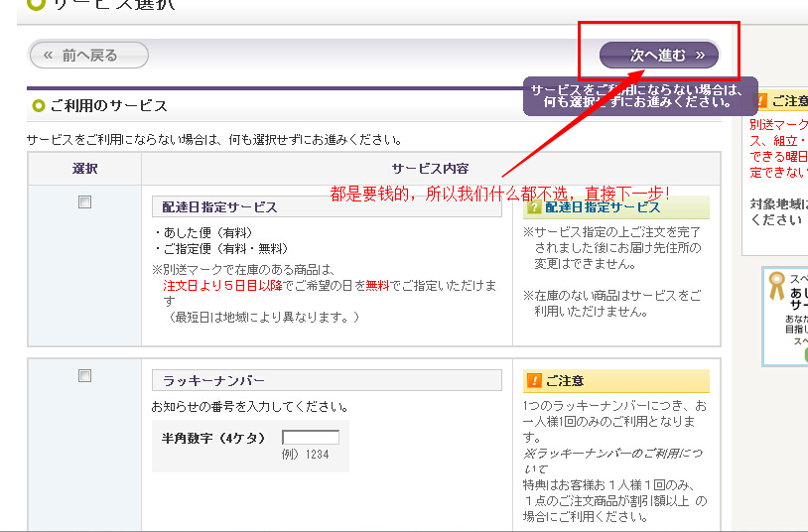
Task: Click the green question-mark help icon
Action: point(534,207)
